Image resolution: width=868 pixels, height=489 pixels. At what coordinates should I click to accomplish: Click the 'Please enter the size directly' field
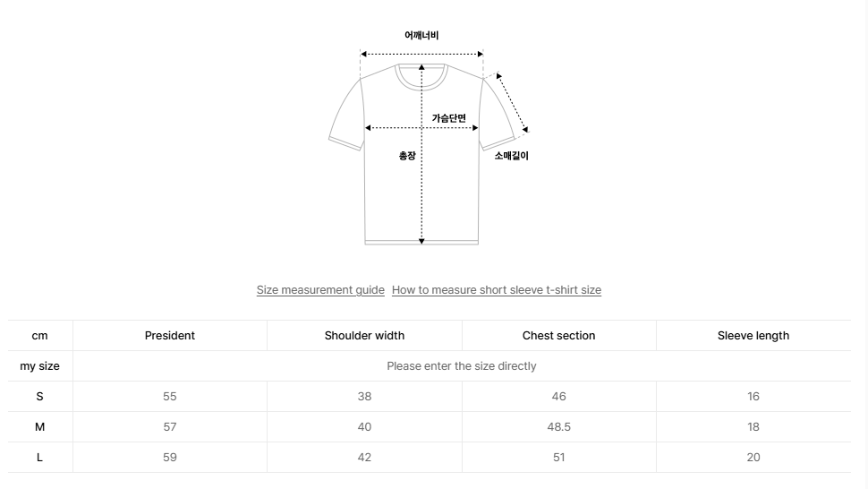pos(462,366)
